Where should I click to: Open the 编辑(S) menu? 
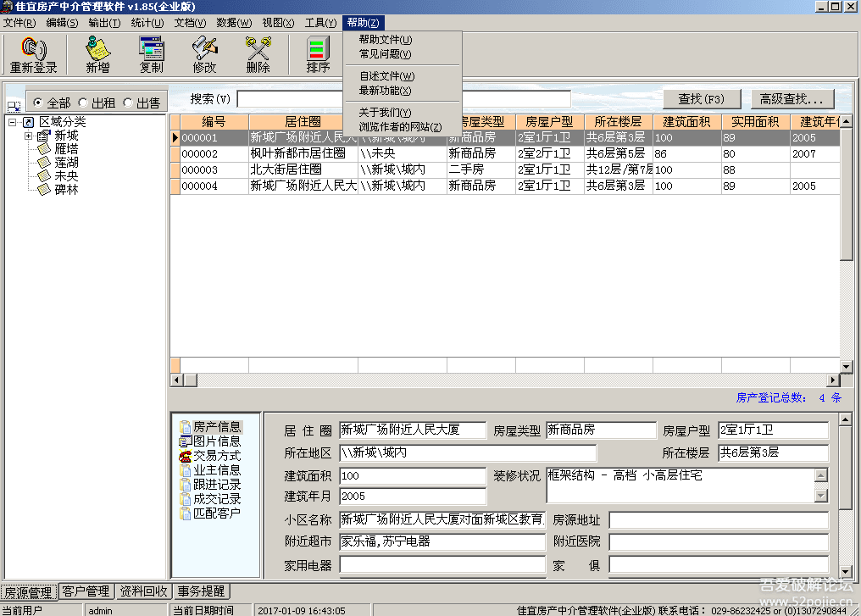point(62,23)
